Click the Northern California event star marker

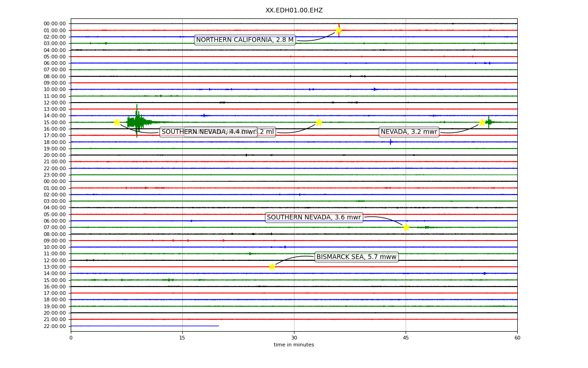click(339, 30)
